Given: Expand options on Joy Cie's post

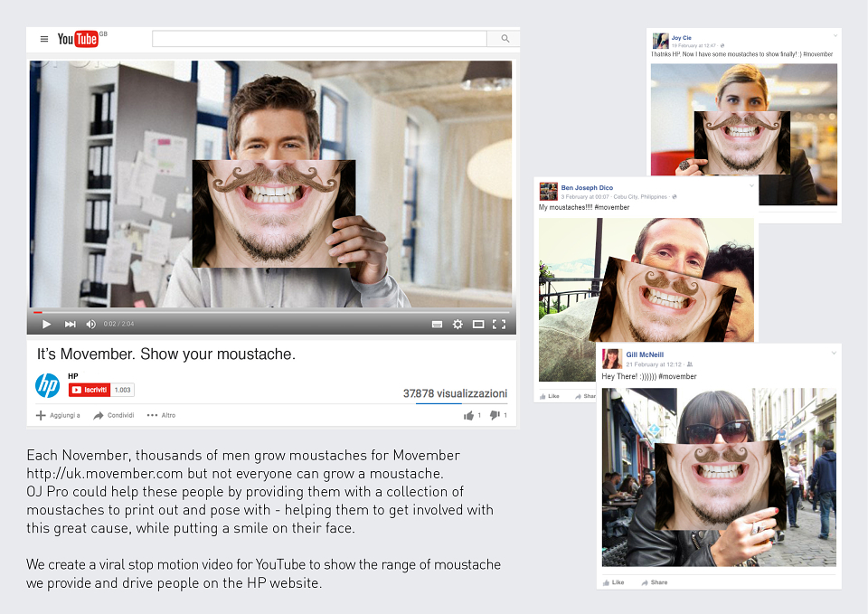Looking at the screenshot, I should [835, 36].
